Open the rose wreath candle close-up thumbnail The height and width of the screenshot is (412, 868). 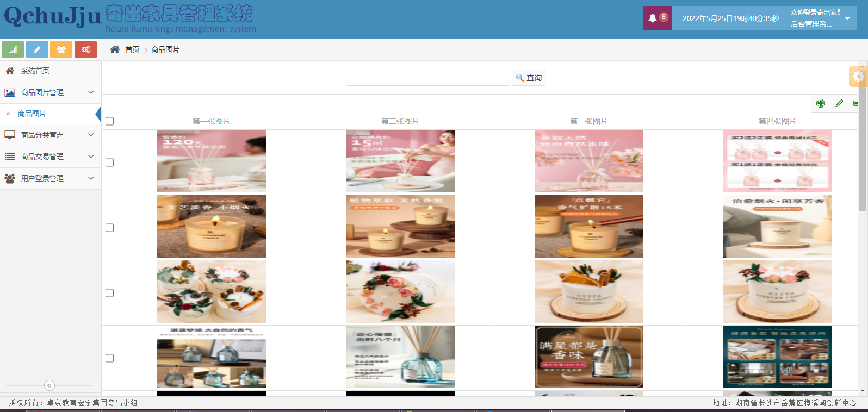[400, 291]
